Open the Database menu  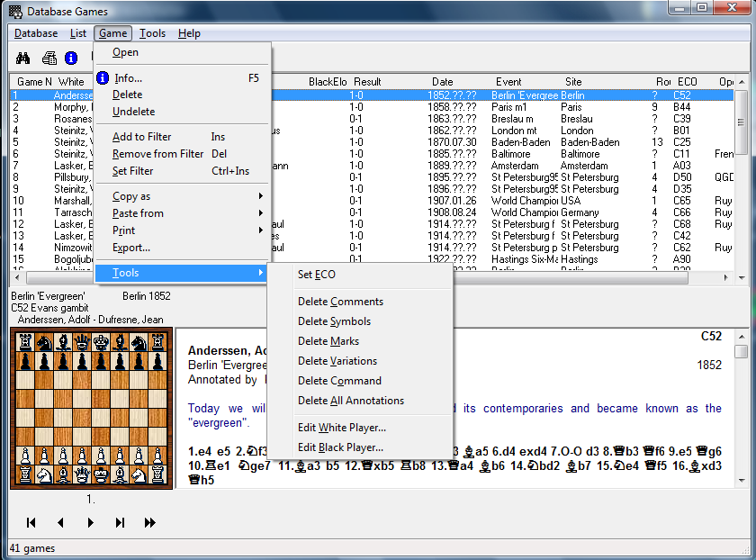coord(36,33)
